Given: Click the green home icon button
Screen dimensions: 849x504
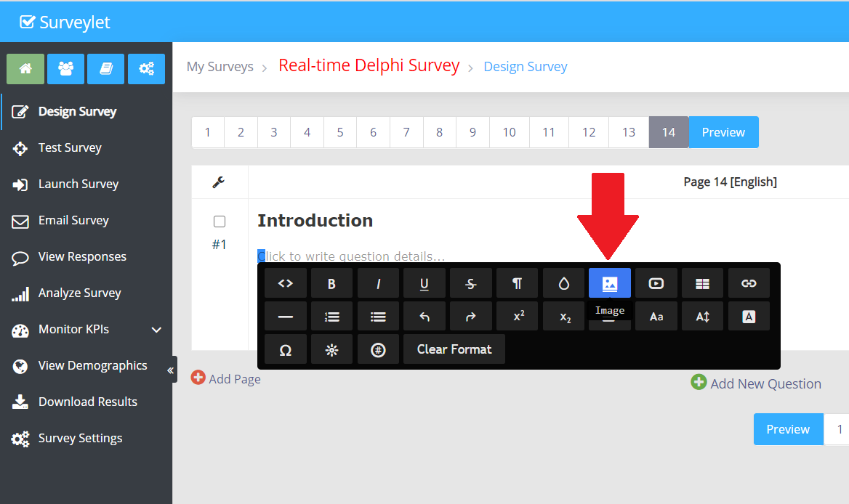Looking at the screenshot, I should pos(25,69).
